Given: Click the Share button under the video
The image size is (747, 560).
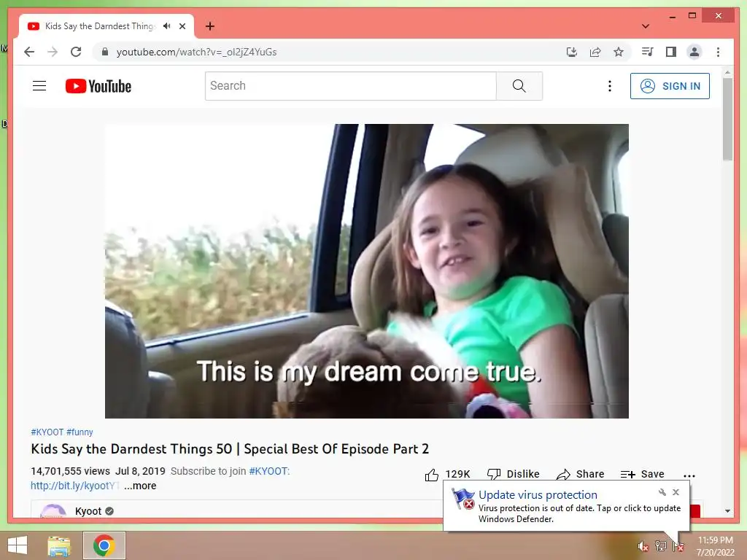Looking at the screenshot, I should tap(580, 474).
